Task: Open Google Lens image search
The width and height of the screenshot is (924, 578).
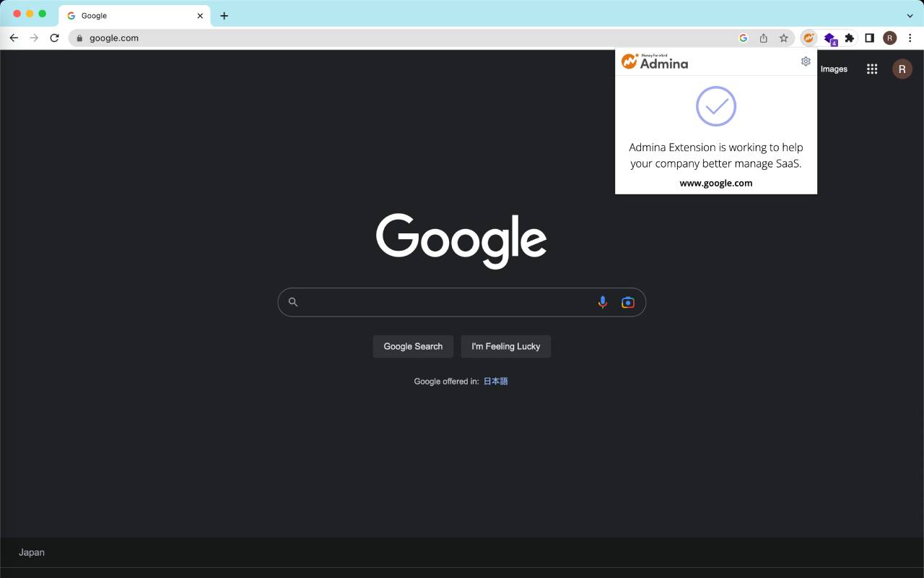Action: click(627, 302)
